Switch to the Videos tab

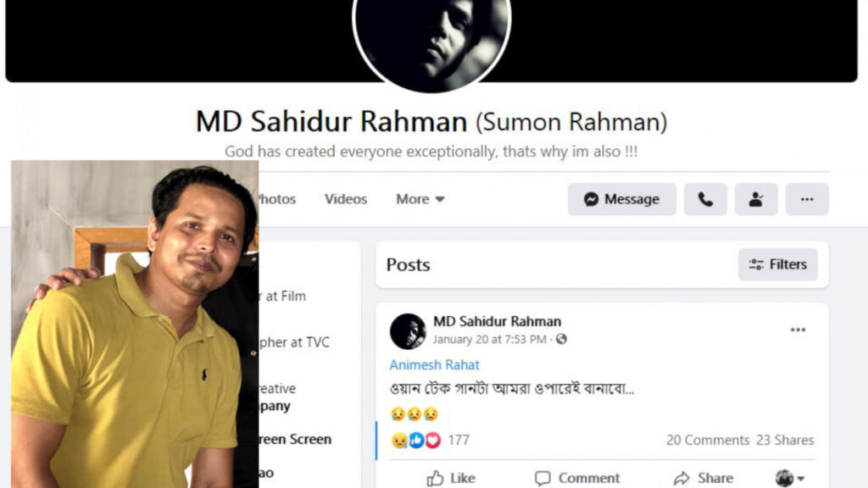click(346, 199)
